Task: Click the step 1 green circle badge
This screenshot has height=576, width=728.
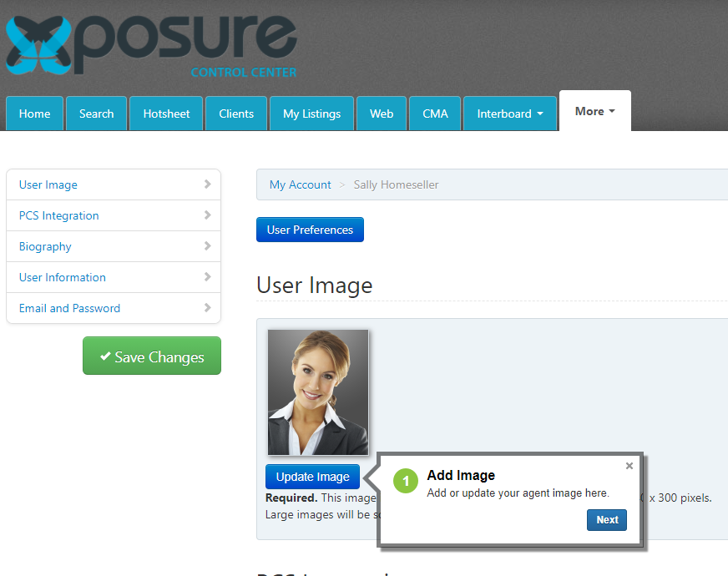Action: coord(406,480)
